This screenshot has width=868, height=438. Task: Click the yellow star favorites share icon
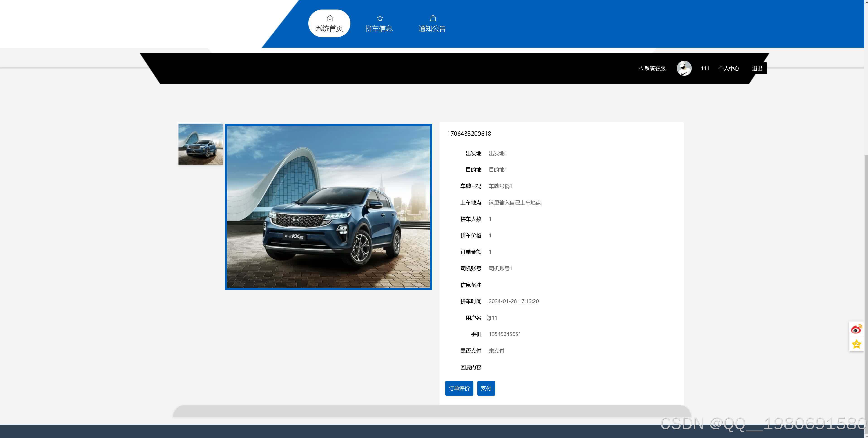tap(856, 344)
